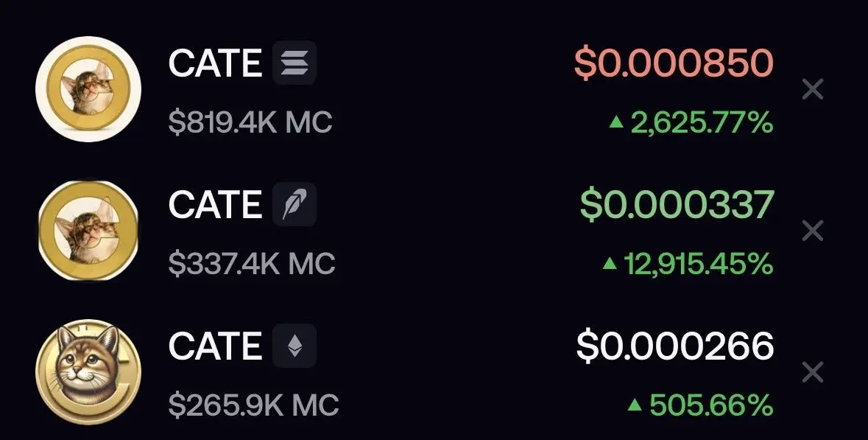868x440 pixels.
Task: Click the $265.9K MC market cap label
Action: [253, 405]
